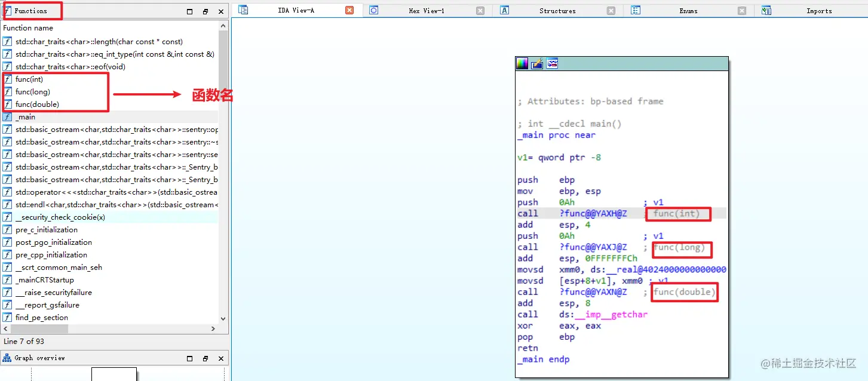Select the post_pgo_initialization function
The width and height of the screenshot is (868, 381).
(x=110, y=242)
